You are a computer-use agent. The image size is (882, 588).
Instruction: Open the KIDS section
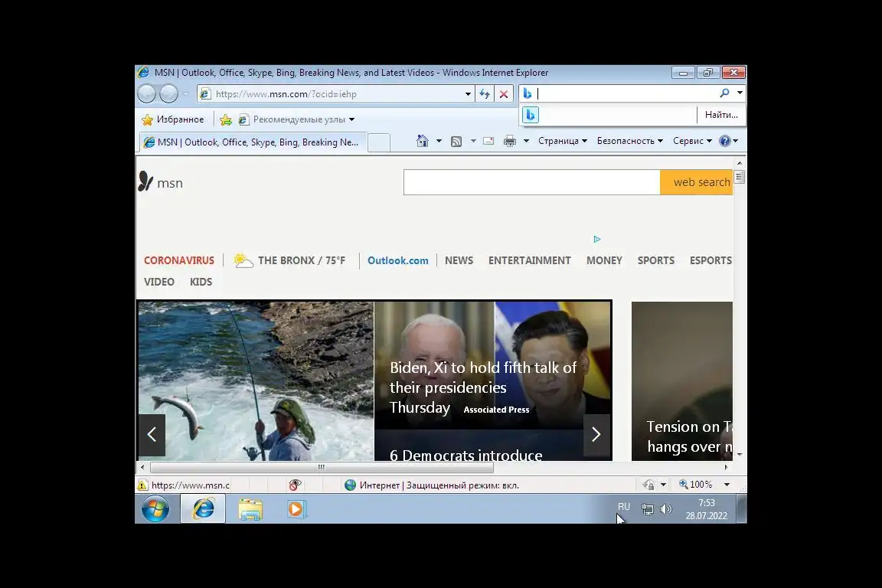coord(201,282)
